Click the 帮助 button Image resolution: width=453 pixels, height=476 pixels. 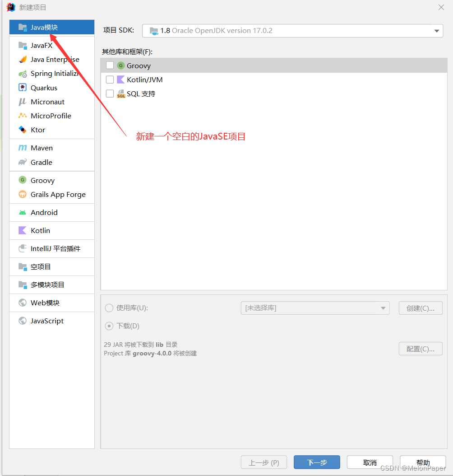423,462
